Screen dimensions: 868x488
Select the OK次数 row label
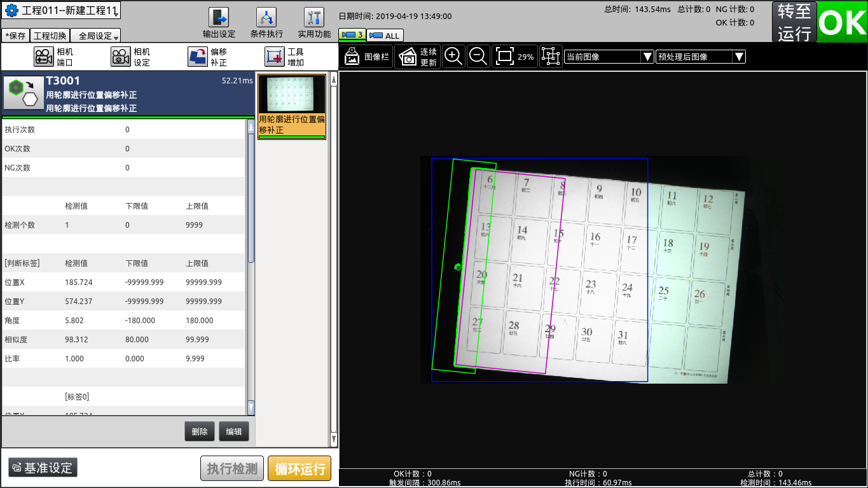18,149
